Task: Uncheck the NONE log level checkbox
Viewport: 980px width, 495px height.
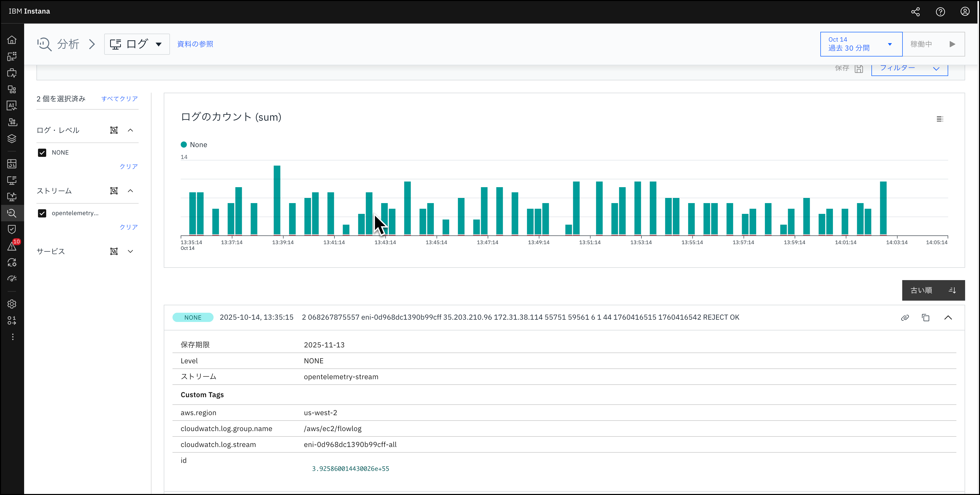Action: [x=42, y=153]
